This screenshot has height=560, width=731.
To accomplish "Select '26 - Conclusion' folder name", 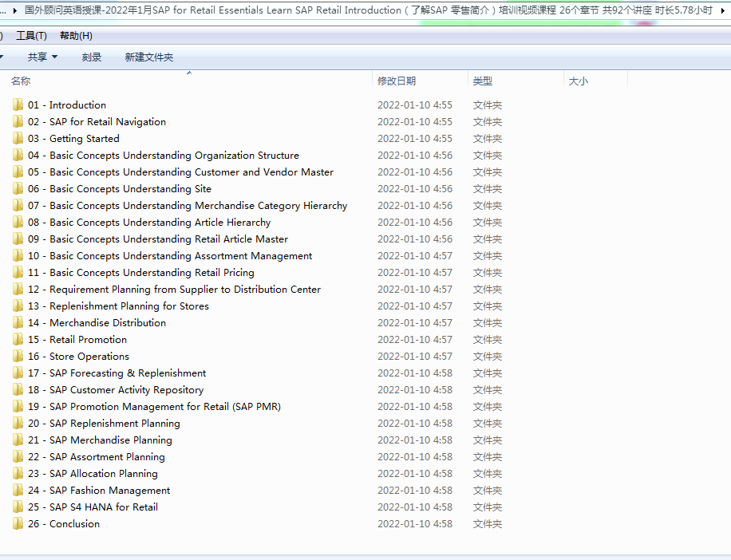I will click(63, 524).
